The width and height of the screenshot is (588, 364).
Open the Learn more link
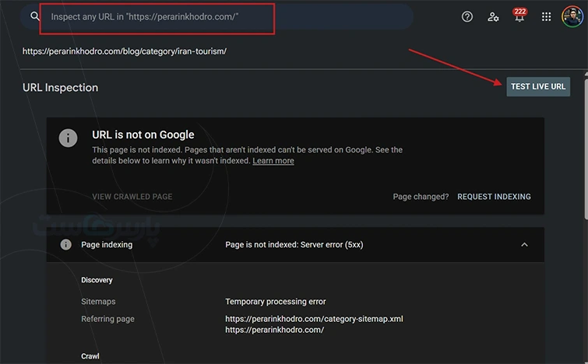(x=273, y=161)
